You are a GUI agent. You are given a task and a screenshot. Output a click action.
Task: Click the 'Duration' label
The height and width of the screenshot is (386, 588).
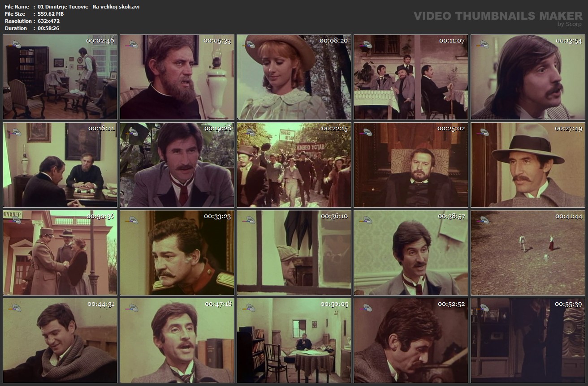pyautogui.click(x=16, y=28)
